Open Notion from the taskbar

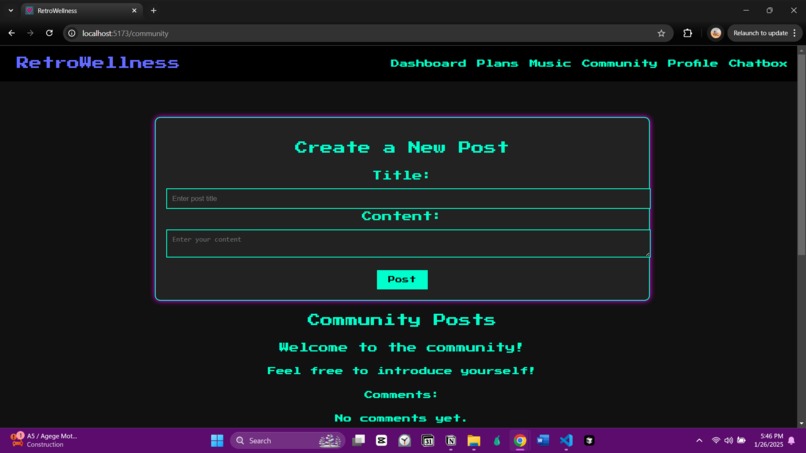451,441
